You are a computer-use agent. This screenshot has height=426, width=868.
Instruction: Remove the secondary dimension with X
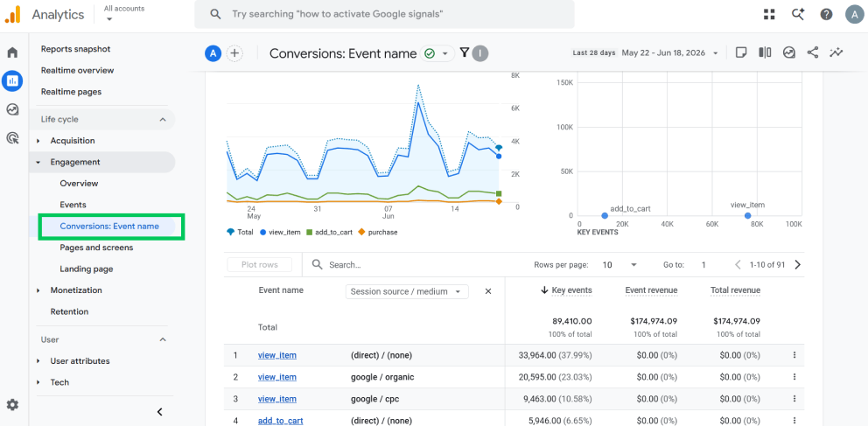(488, 291)
